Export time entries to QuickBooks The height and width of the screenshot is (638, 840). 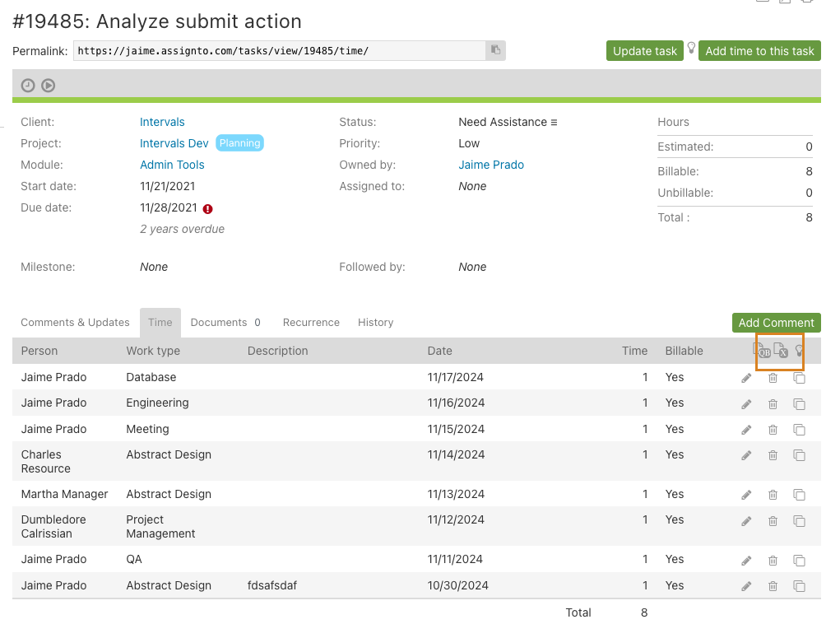(762, 351)
